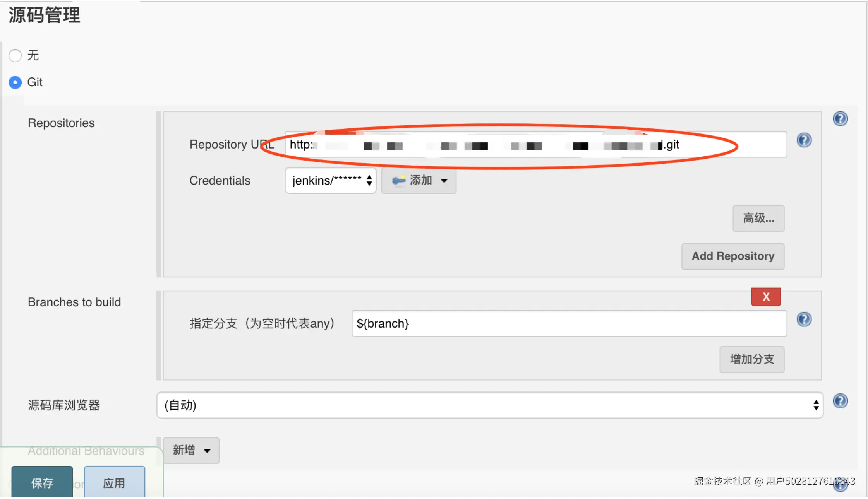Click the 增加分支 button
The image size is (868, 499).
751,359
